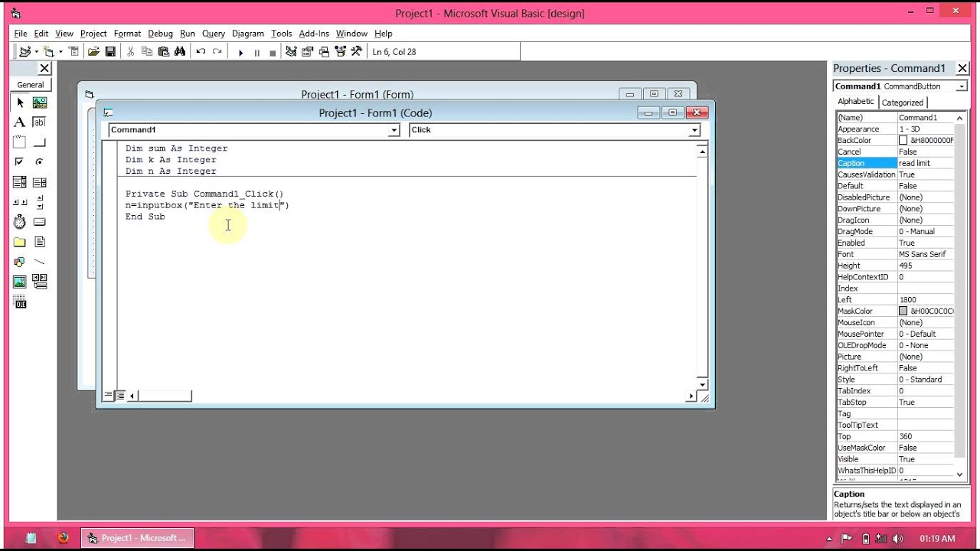The image size is (980, 551).
Task: Expand the Add Form dropdown arrow
Action: (x=60, y=52)
